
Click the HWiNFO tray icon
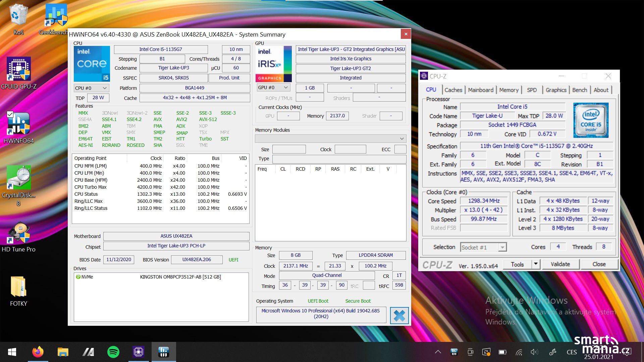454,352
